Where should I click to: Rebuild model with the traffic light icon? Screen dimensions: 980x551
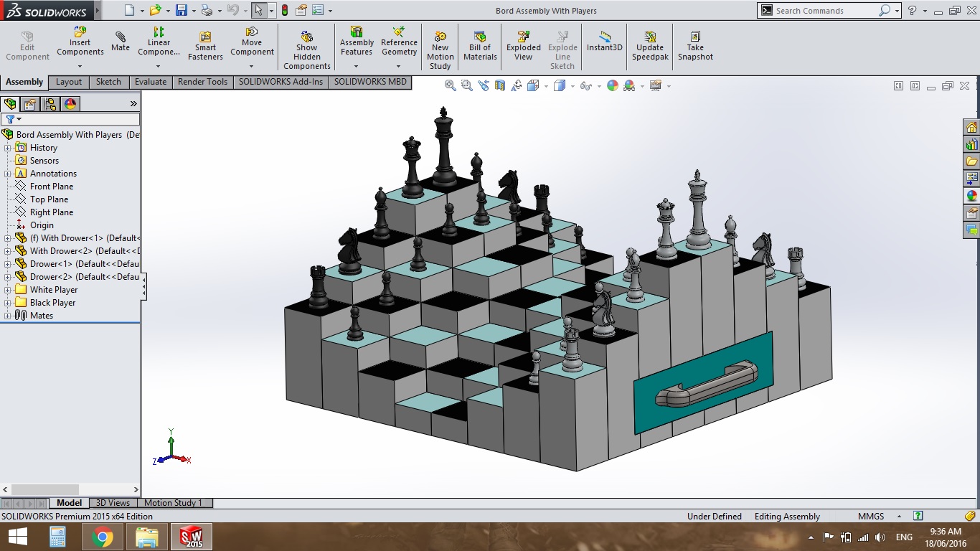click(285, 11)
